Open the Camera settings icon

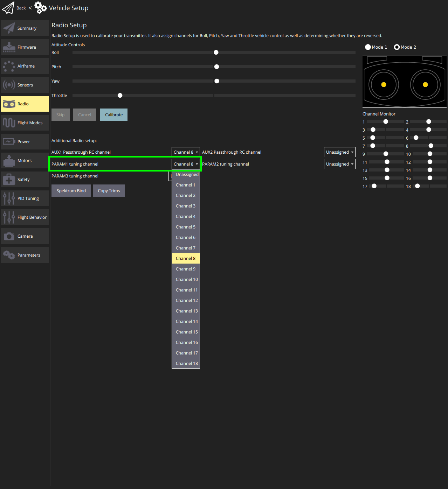[9, 236]
